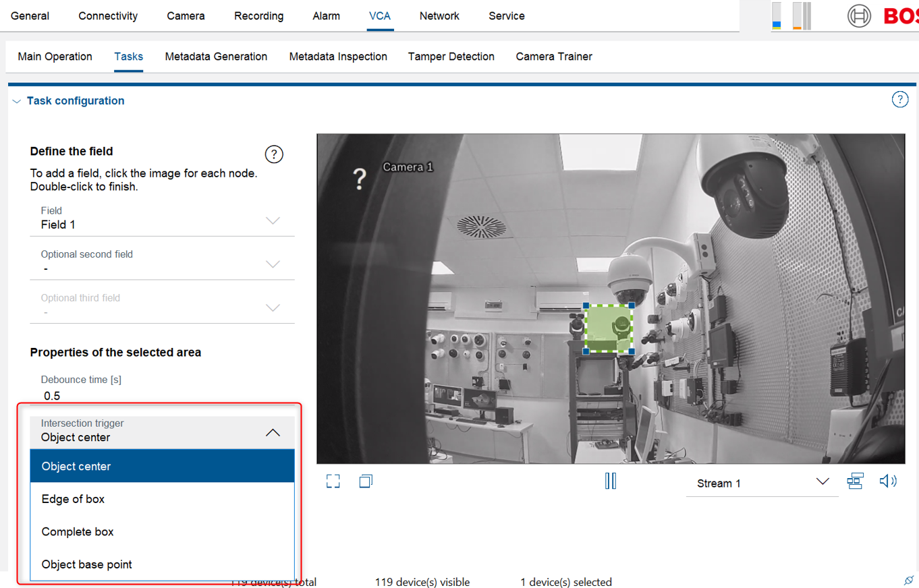Click the white question mark on camera image
The height and width of the screenshot is (588, 919).
pos(360,179)
